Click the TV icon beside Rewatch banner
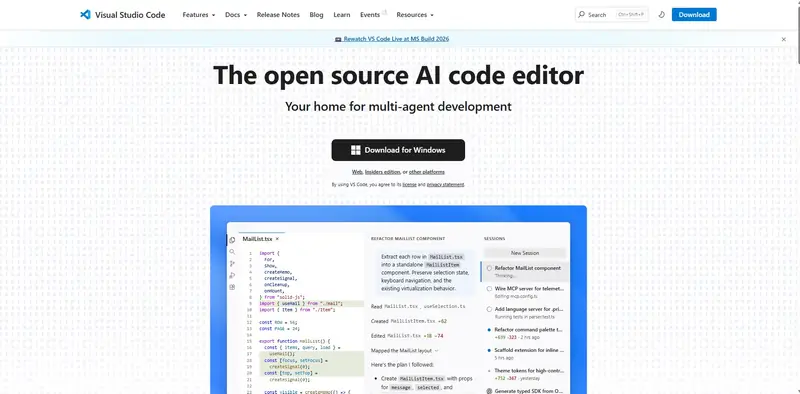Screen dimensions: 800x394 [338, 39]
